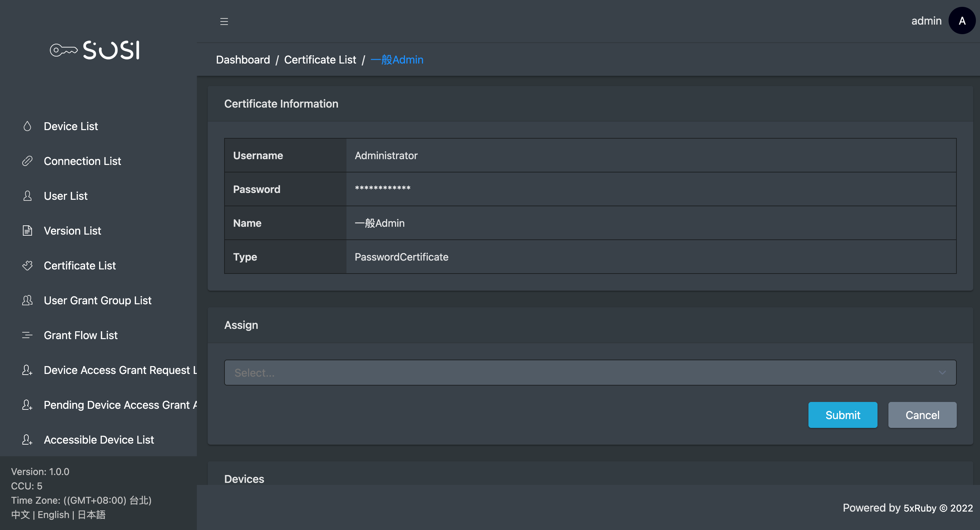Click the paperclip icon beside Connection List
The width and height of the screenshot is (980, 530).
coord(27,161)
